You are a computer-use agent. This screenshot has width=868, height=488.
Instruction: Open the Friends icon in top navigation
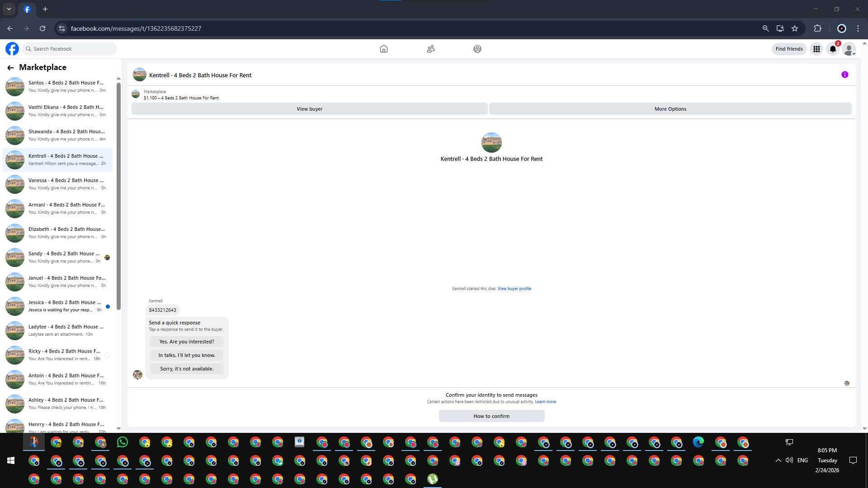coord(430,49)
